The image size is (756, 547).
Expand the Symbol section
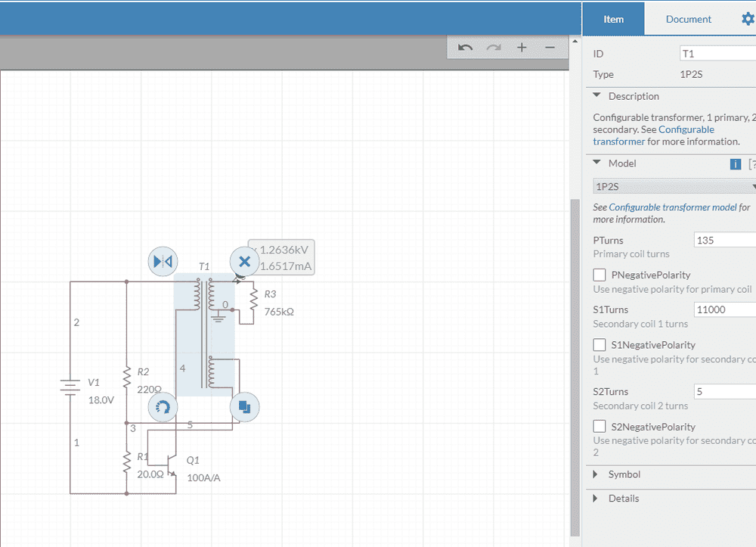(624, 474)
